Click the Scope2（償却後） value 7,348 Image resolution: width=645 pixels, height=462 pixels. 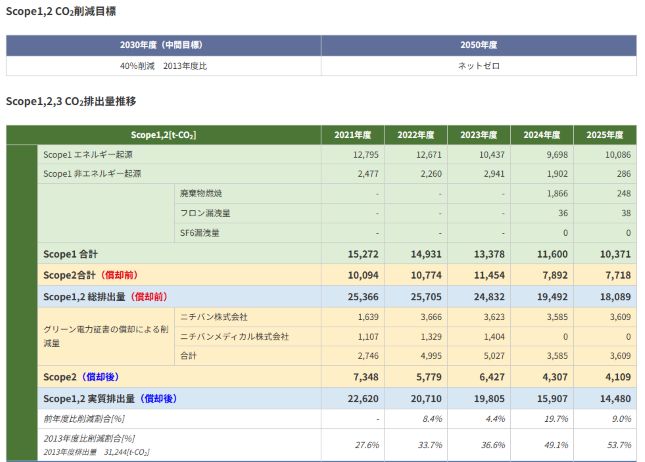(x=366, y=377)
